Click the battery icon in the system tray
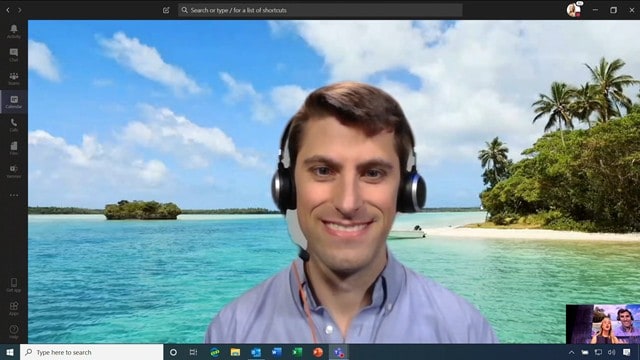Viewport: 640px width, 360px height. (x=585, y=352)
